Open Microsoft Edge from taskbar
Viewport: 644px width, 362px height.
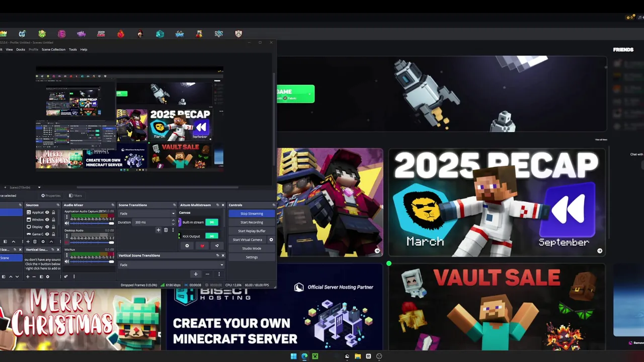point(304,356)
